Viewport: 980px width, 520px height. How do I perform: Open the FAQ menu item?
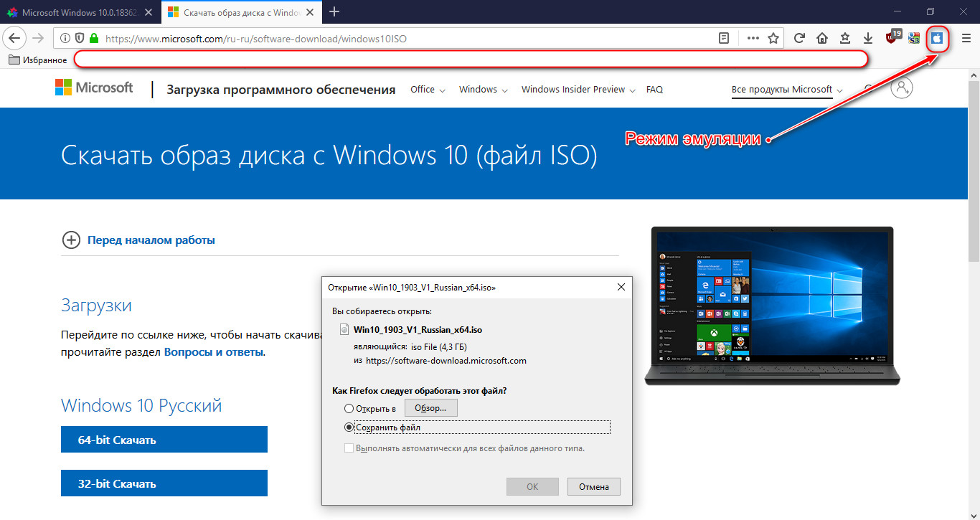click(654, 90)
